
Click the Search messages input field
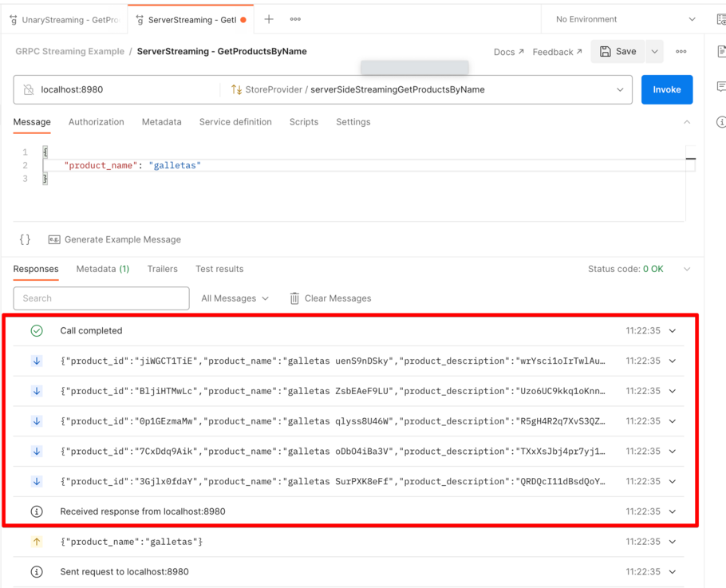point(101,298)
